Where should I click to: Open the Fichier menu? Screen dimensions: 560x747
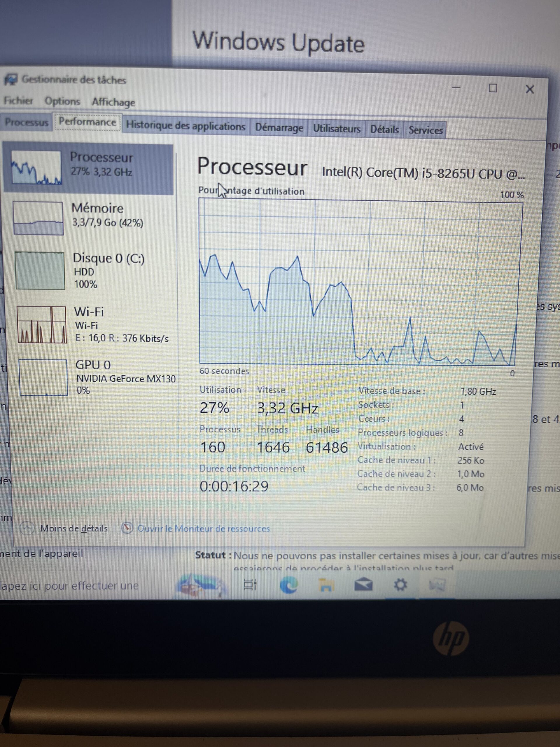[19, 101]
